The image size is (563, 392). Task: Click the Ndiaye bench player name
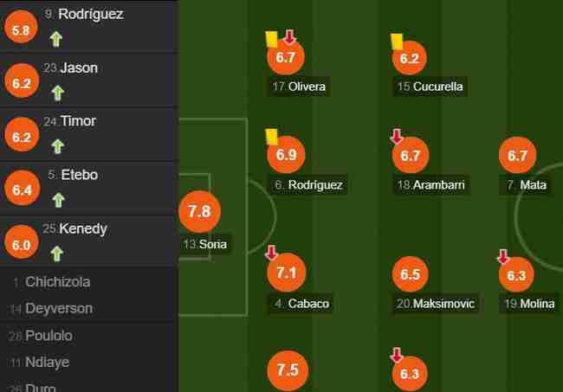(47, 362)
